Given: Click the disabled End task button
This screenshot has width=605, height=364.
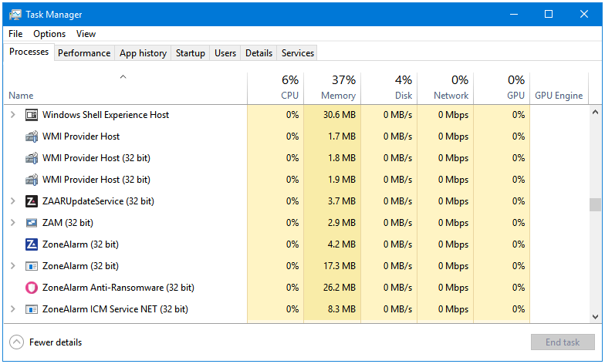Looking at the screenshot, I should [562, 342].
